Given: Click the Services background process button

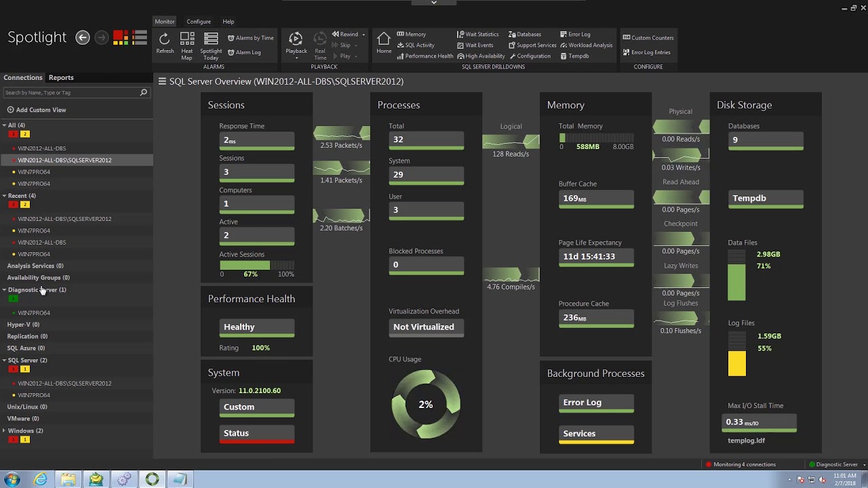Looking at the screenshot, I should coord(596,434).
